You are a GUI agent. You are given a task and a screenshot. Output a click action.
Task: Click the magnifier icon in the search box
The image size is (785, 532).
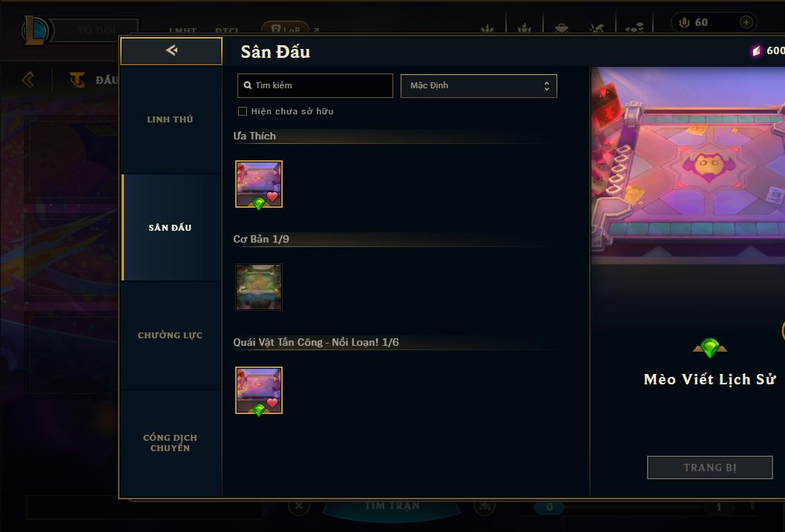pyautogui.click(x=247, y=85)
